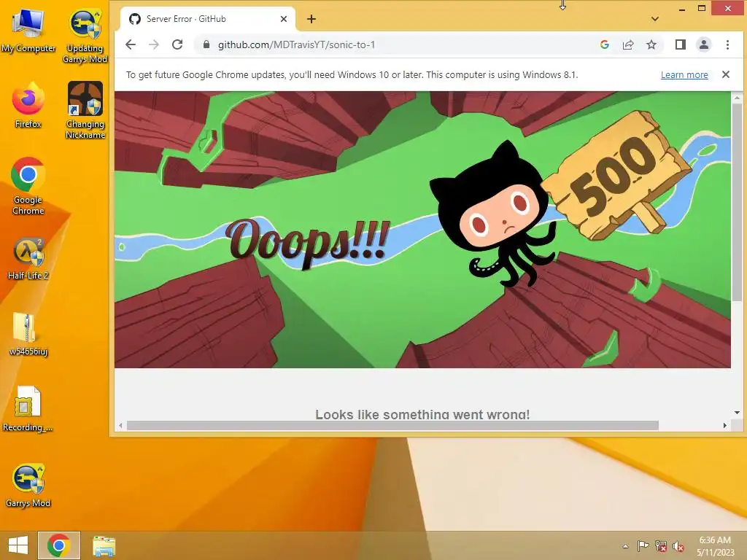This screenshot has width=747, height=560.
Task: Click the scroll left arrow at the bottom
Action: point(120,425)
